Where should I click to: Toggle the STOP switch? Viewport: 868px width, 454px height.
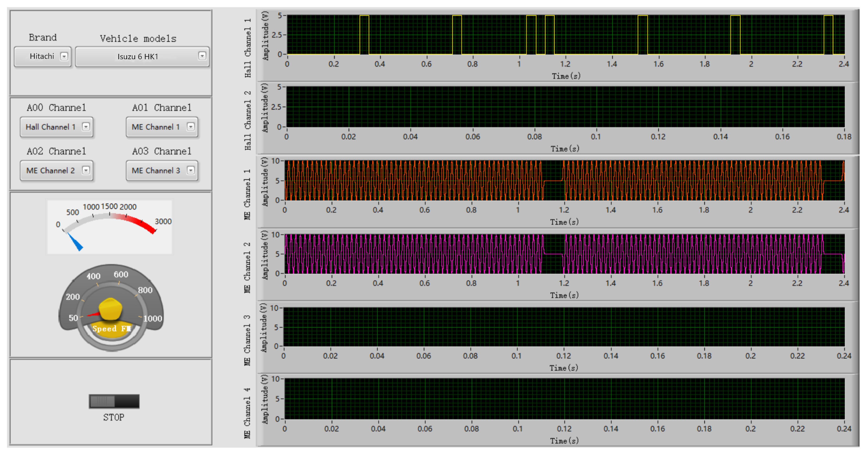(114, 401)
